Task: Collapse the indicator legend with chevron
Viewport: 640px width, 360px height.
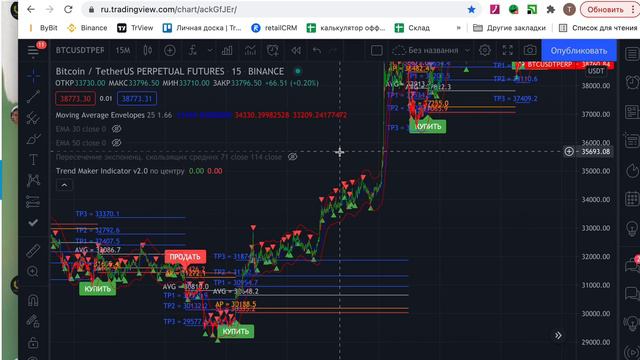Action: (x=64, y=185)
